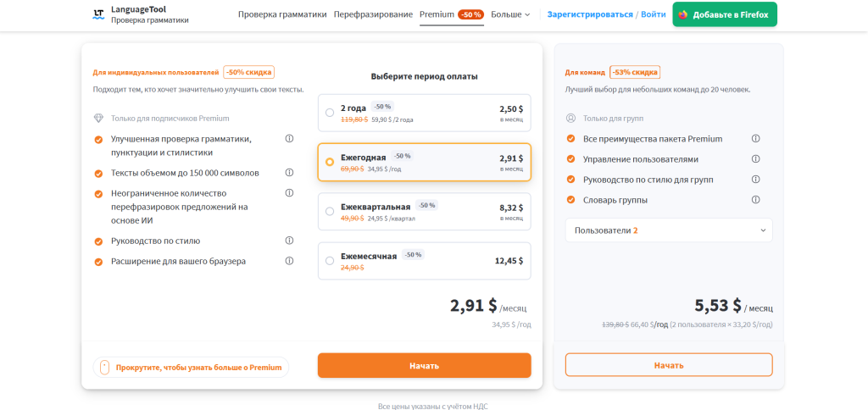Expand the Пользователи 2 dropdown
This screenshot has height=410, width=868.
[669, 230]
